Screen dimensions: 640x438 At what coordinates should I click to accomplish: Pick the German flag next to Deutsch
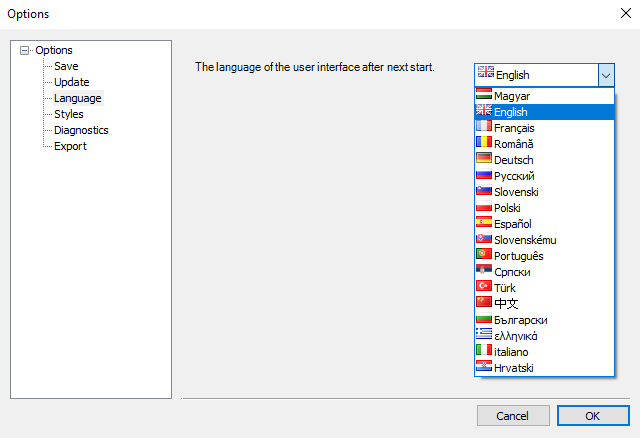coord(484,158)
